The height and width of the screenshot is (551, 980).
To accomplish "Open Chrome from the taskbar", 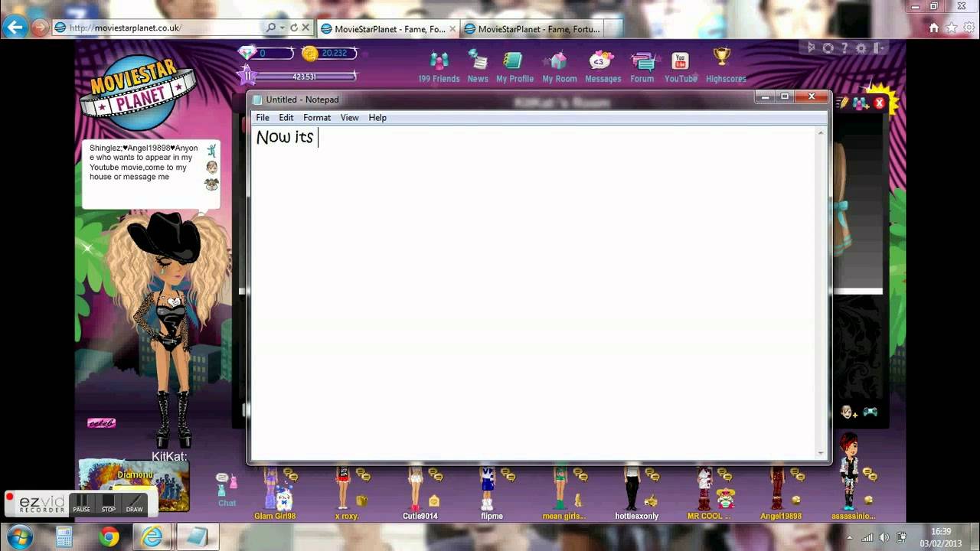I will 109,537.
